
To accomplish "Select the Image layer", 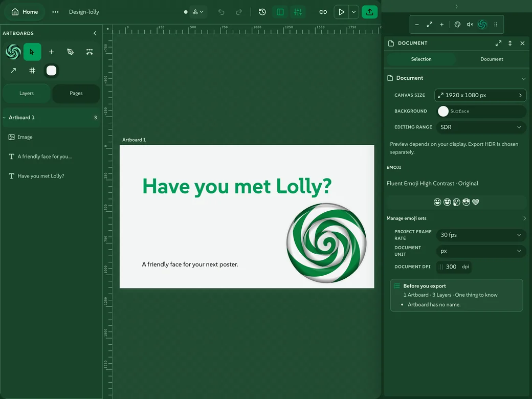I will pos(52,137).
